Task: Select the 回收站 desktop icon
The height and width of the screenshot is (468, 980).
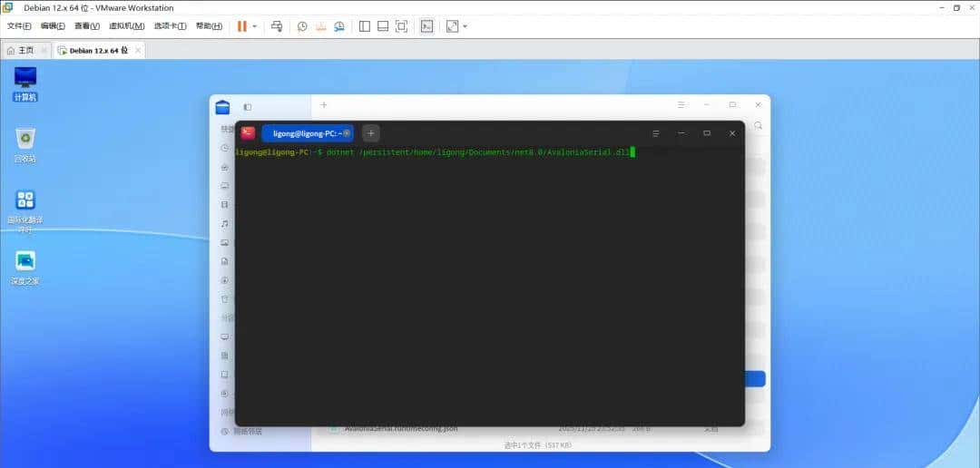Action: pyautogui.click(x=25, y=146)
